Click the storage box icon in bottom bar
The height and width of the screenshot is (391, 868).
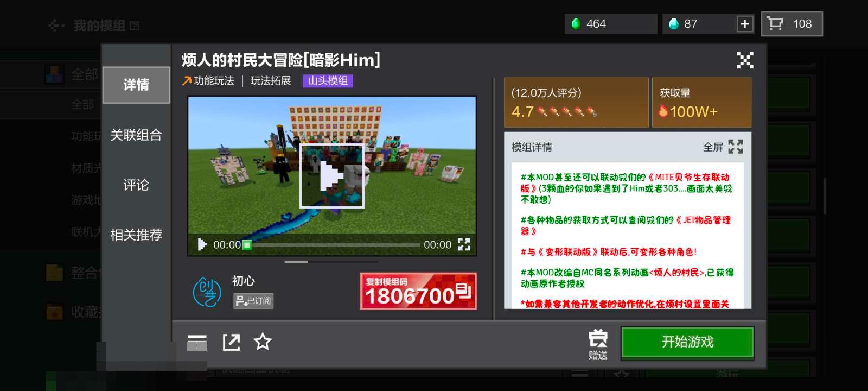click(196, 343)
